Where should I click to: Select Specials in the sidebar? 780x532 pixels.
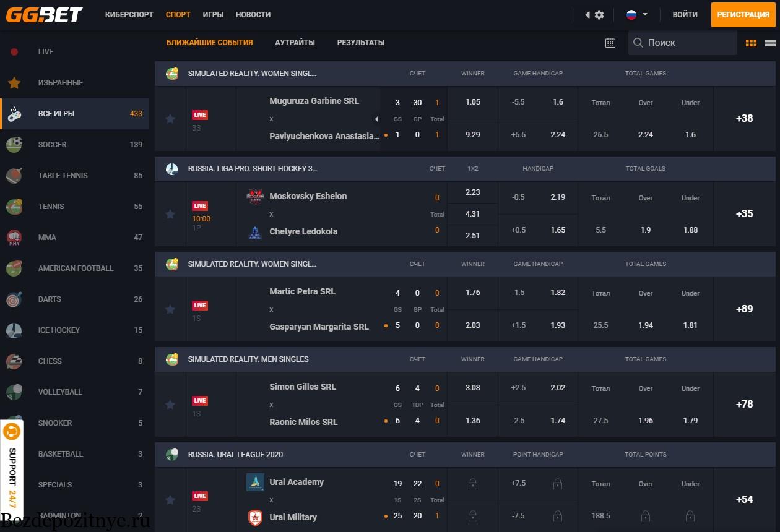[74, 485]
